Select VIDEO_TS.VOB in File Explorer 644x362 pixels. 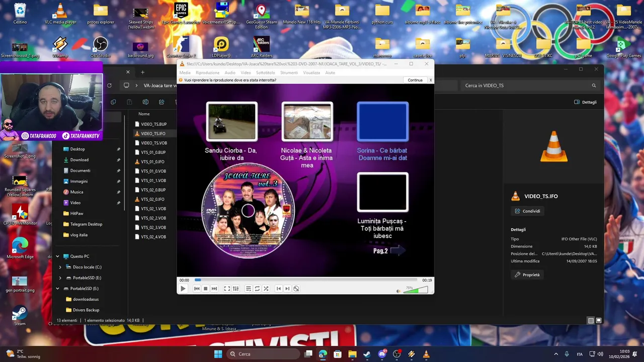pyautogui.click(x=153, y=143)
